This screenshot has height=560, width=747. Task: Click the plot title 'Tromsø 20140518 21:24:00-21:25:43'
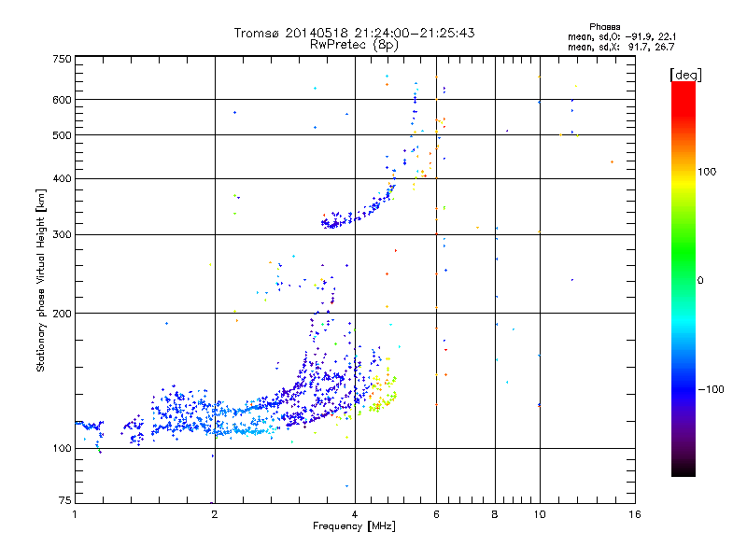[x=354, y=33]
